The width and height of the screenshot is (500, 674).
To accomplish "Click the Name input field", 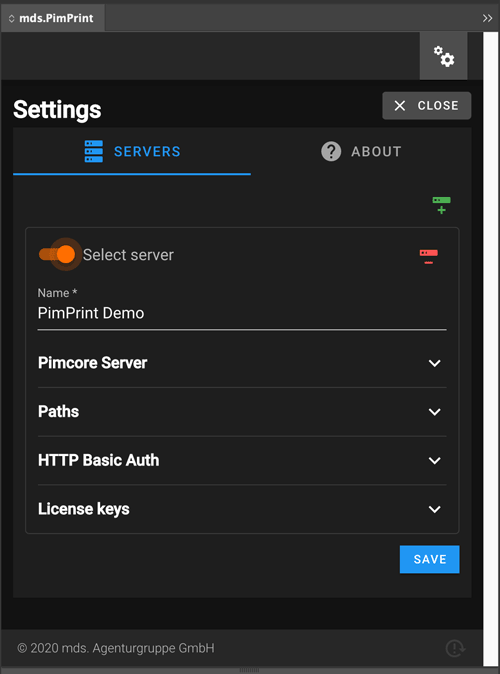I will click(242, 313).
